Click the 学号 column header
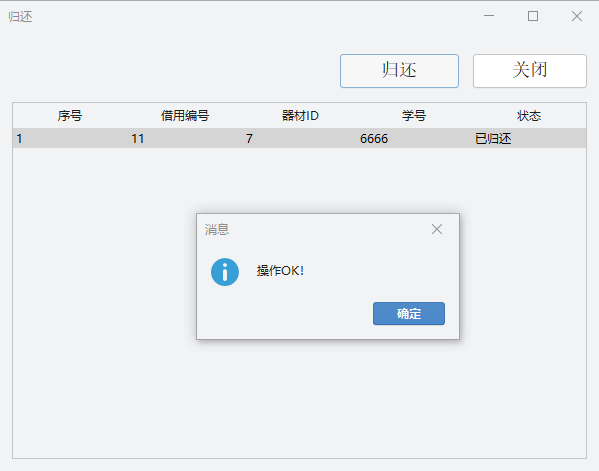The width and height of the screenshot is (599, 471). coord(414,115)
